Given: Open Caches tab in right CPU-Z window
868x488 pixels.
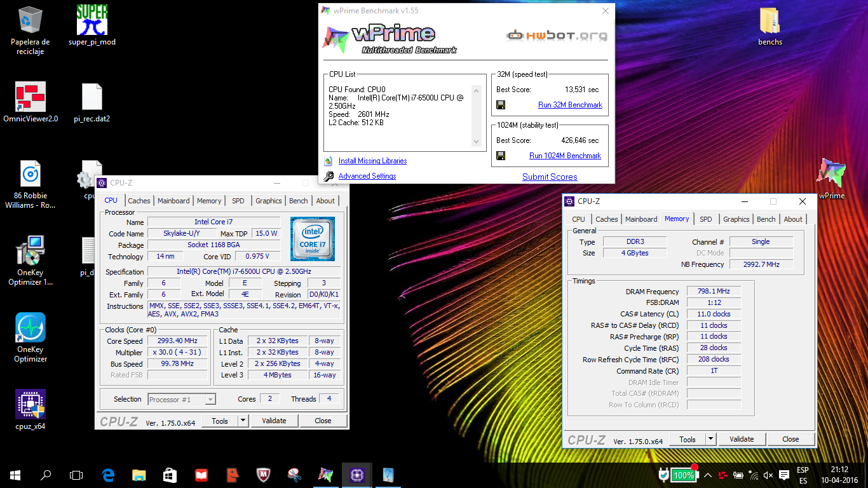Looking at the screenshot, I should click(607, 219).
